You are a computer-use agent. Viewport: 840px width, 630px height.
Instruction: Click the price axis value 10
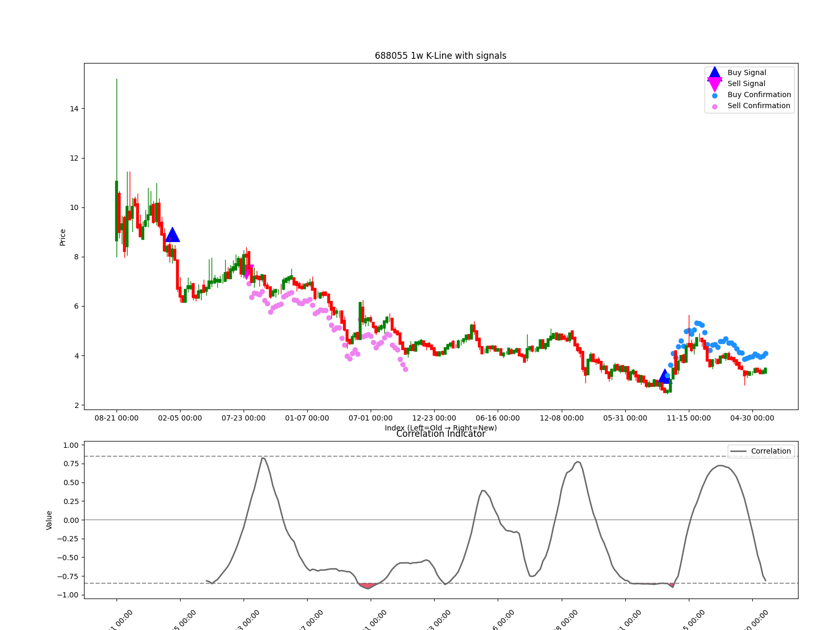click(74, 207)
